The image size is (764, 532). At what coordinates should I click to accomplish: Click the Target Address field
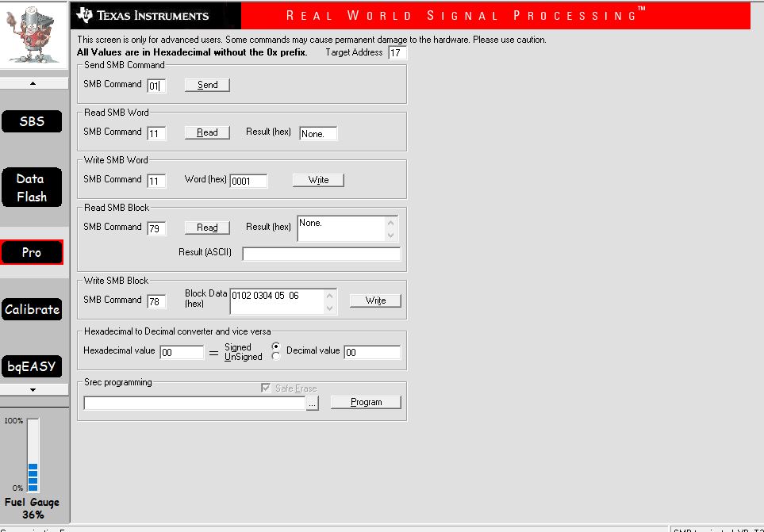tap(397, 52)
